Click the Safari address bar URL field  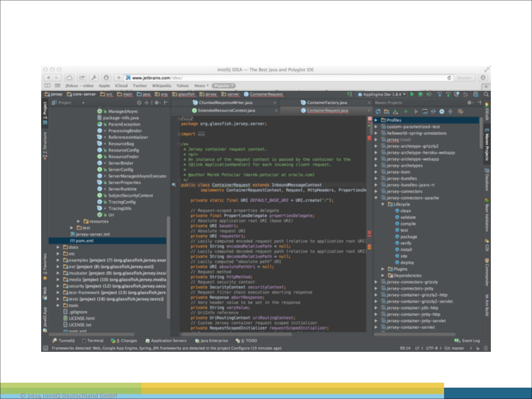(x=286, y=78)
